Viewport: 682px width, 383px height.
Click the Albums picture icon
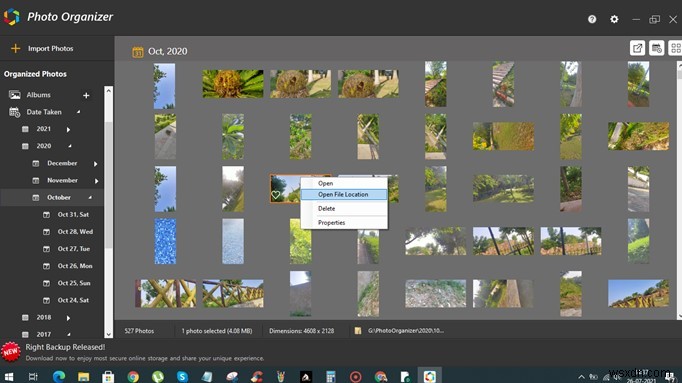[15, 95]
